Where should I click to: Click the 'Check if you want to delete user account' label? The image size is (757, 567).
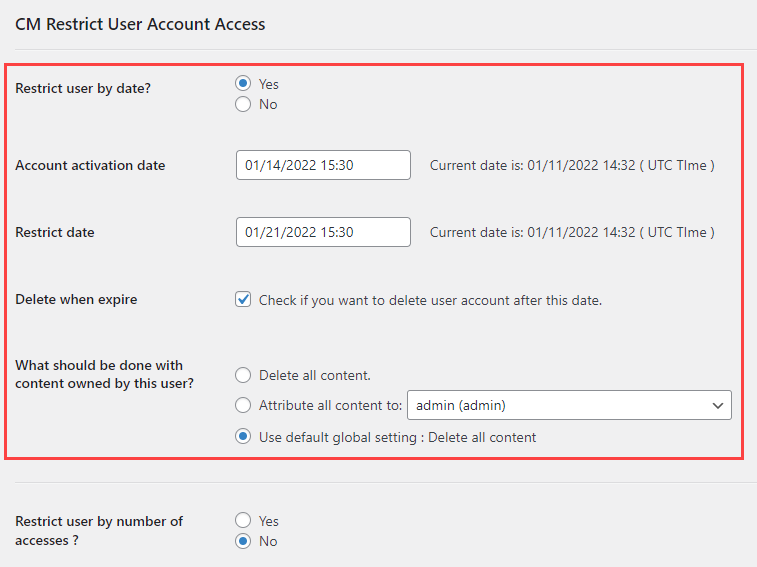click(430, 300)
